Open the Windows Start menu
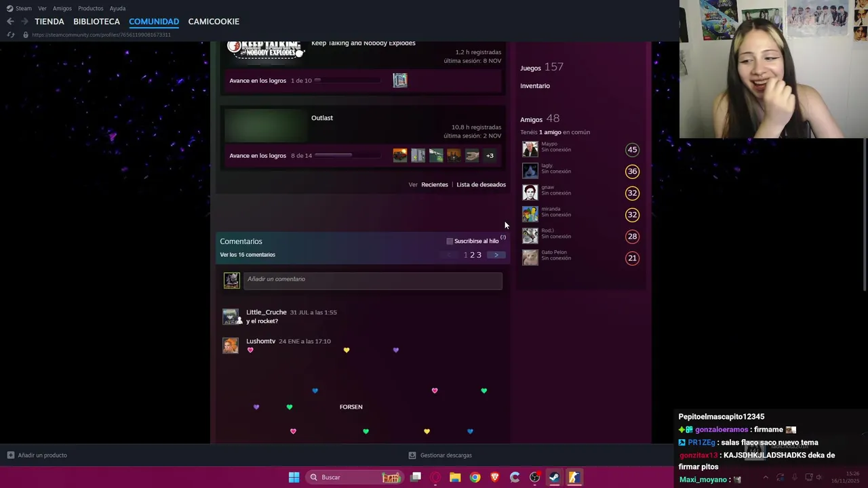The image size is (868, 488). tap(294, 477)
